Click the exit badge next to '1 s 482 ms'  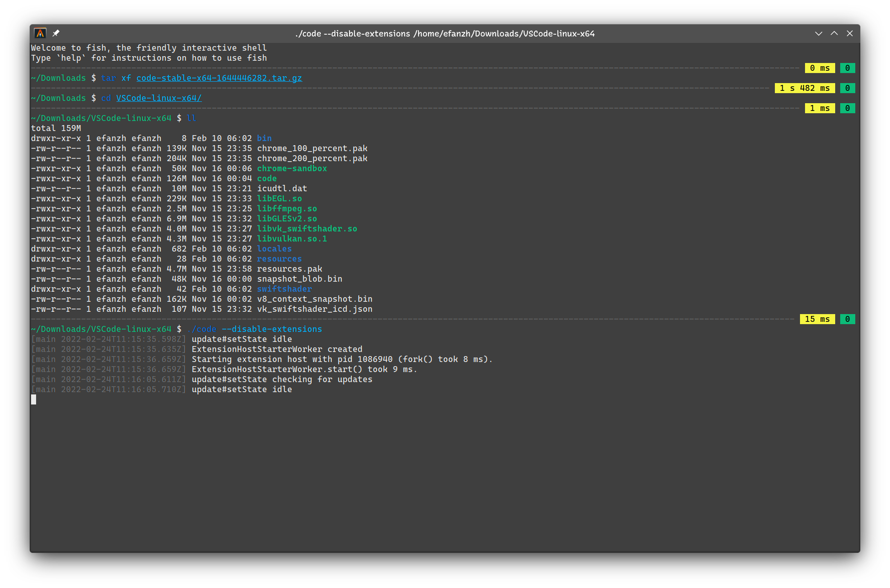[848, 88]
